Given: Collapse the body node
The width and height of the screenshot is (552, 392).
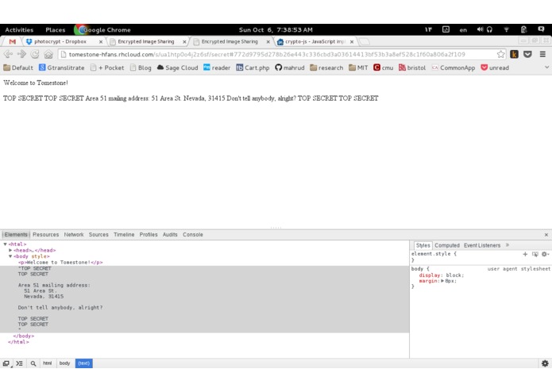Looking at the screenshot, I should click(x=10, y=256).
